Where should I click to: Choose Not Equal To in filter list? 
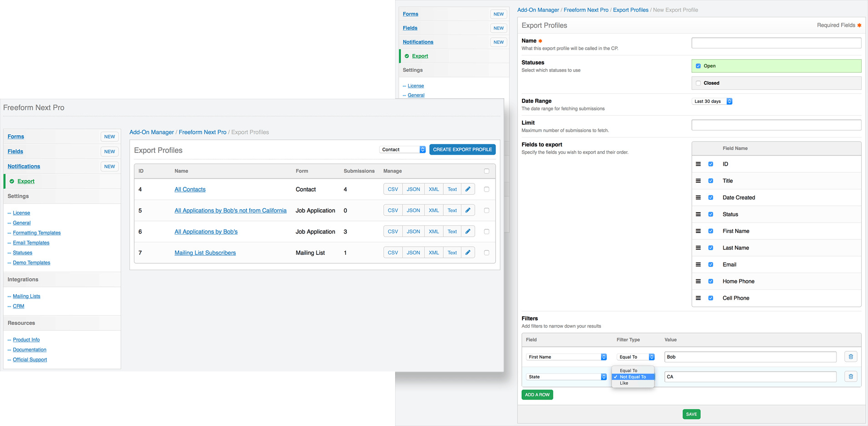click(633, 377)
